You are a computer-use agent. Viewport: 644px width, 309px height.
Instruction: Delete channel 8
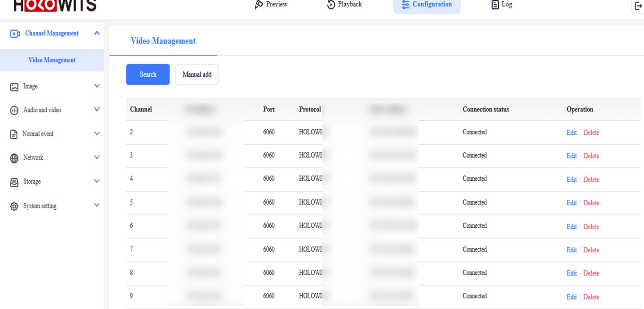click(x=591, y=273)
